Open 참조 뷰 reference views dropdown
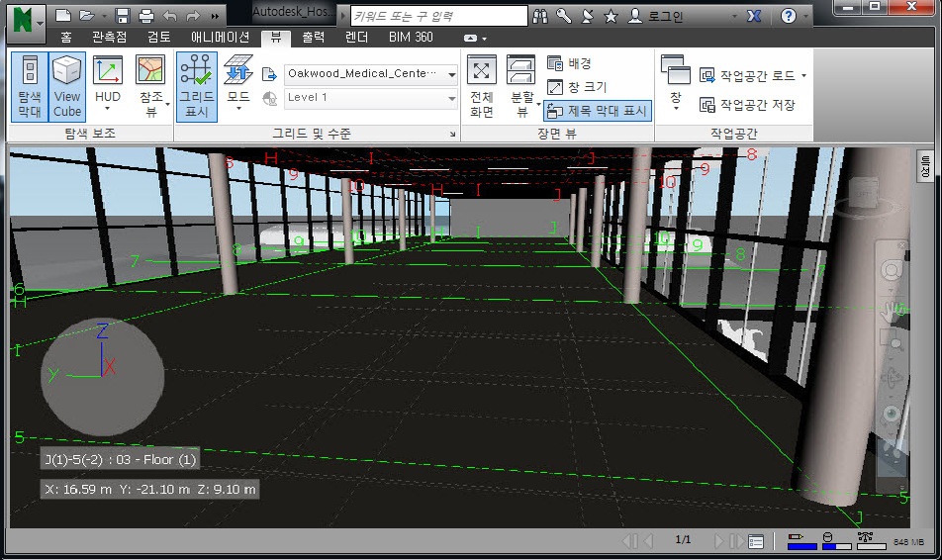Viewport: 942px width, 560px height. [x=151, y=86]
